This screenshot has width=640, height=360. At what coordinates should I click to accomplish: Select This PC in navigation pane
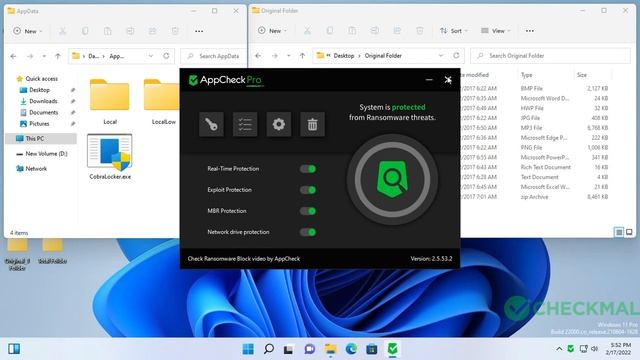pyautogui.click(x=41, y=139)
